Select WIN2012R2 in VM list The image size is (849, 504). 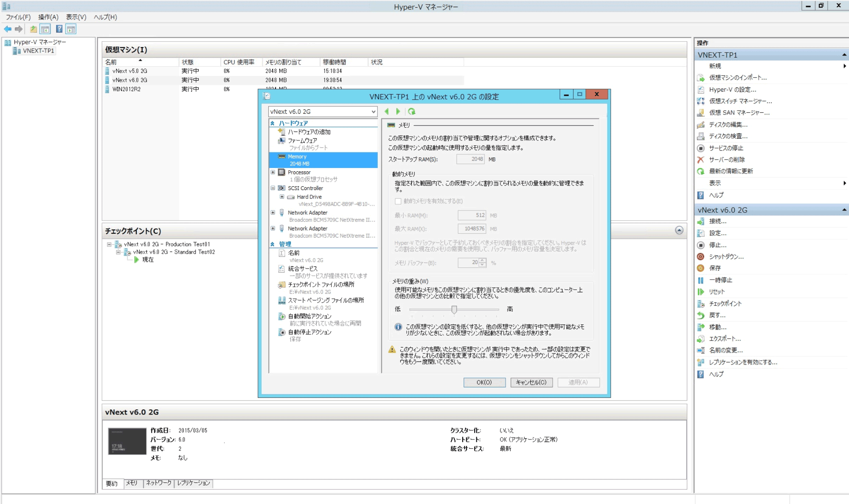click(127, 89)
